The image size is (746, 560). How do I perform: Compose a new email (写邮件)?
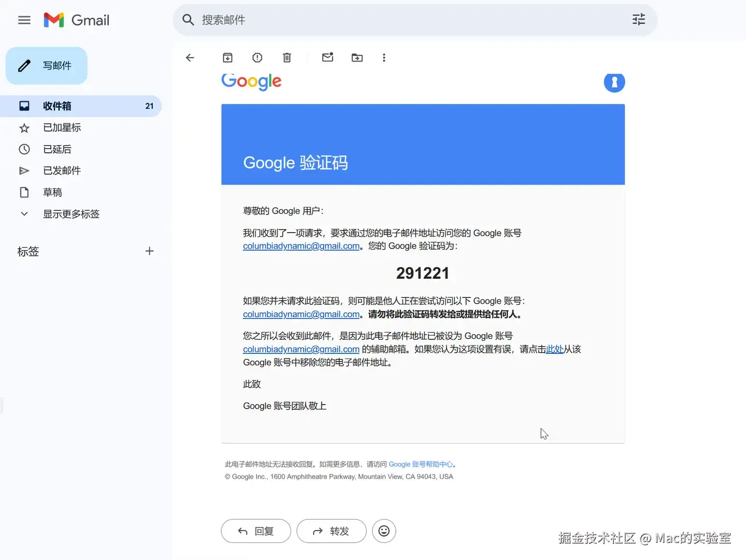pos(47,66)
